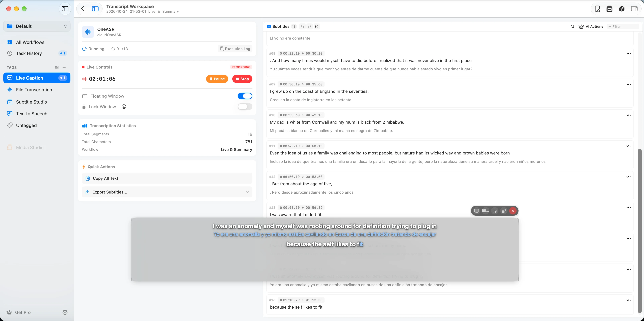Select the Live Caption tag

[37, 78]
